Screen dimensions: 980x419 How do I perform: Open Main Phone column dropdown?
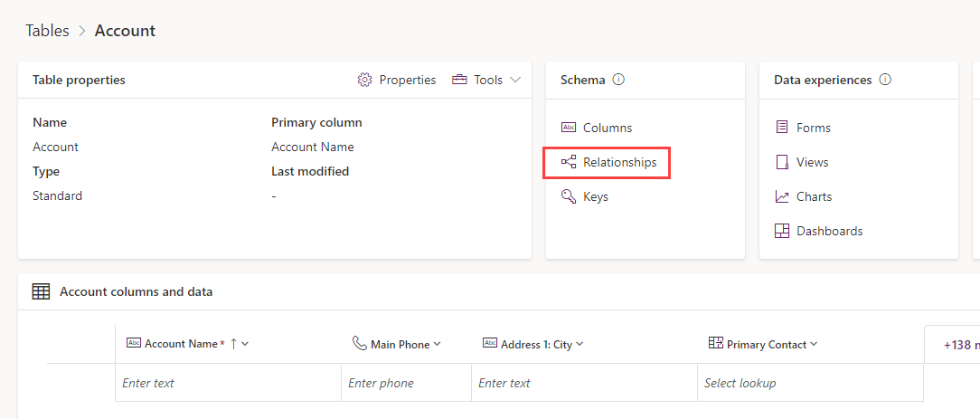(x=437, y=345)
